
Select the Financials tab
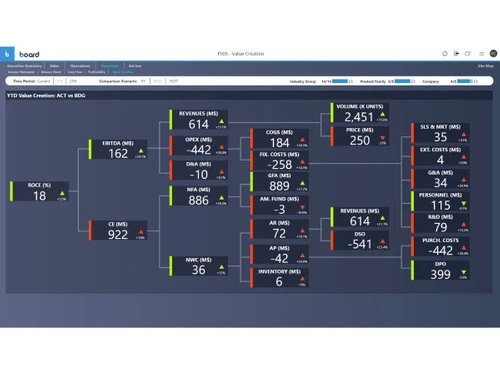tap(110, 66)
